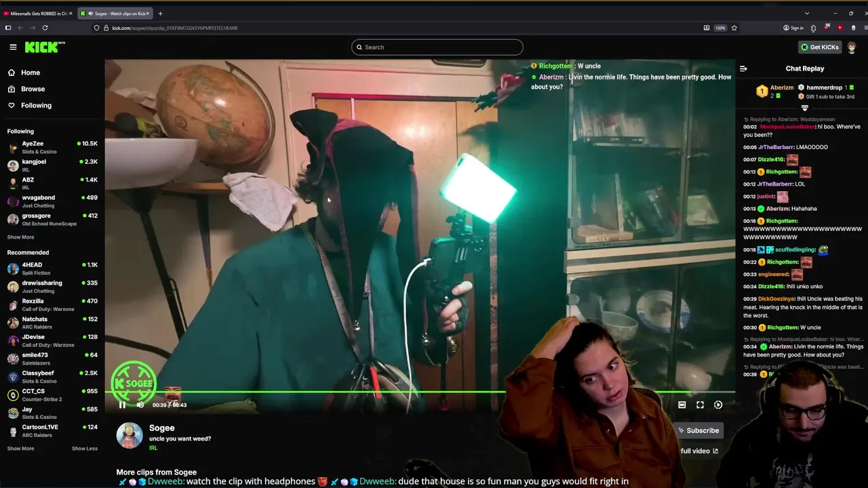Open Aberizm in the chat leaderboard
This screenshot has height=488, width=868.
pos(782,87)
